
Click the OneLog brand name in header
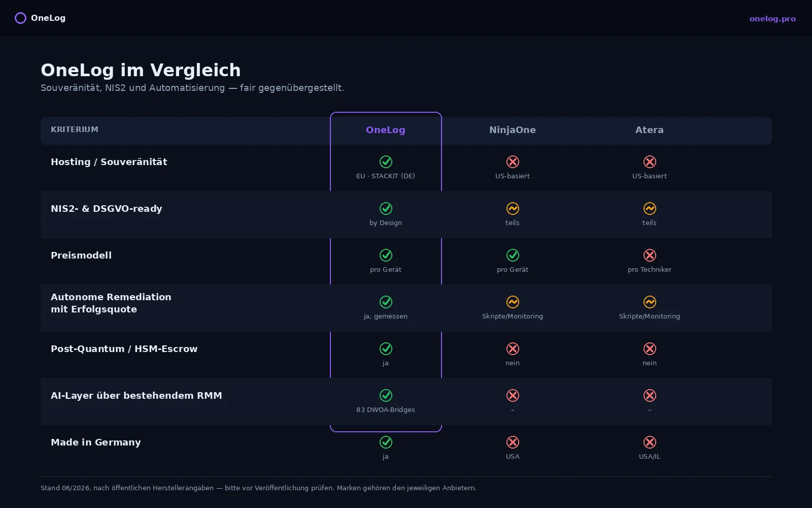click(x=48, y=18)
